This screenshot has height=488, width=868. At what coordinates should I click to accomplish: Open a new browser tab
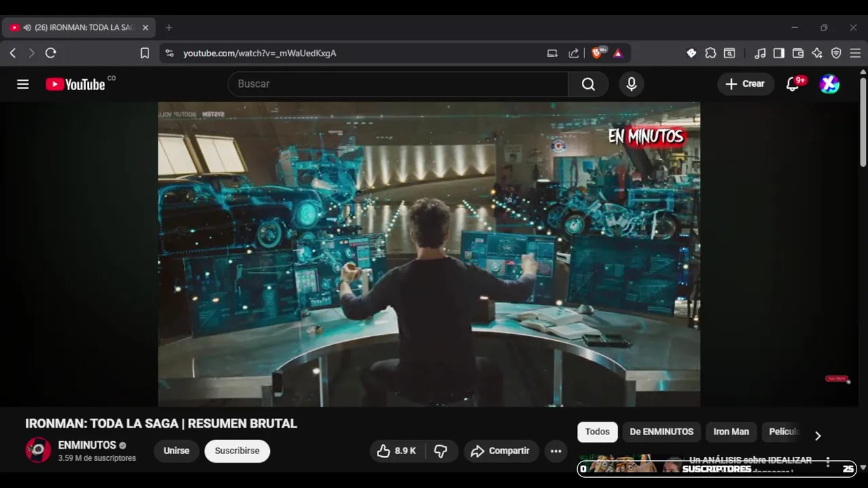click(x=169, y=28)
